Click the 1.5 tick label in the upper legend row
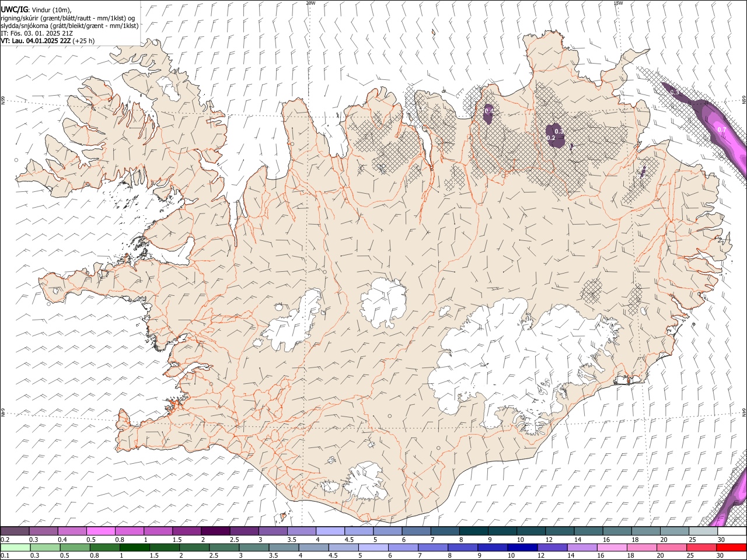747x560 pixels. point(177,540)
